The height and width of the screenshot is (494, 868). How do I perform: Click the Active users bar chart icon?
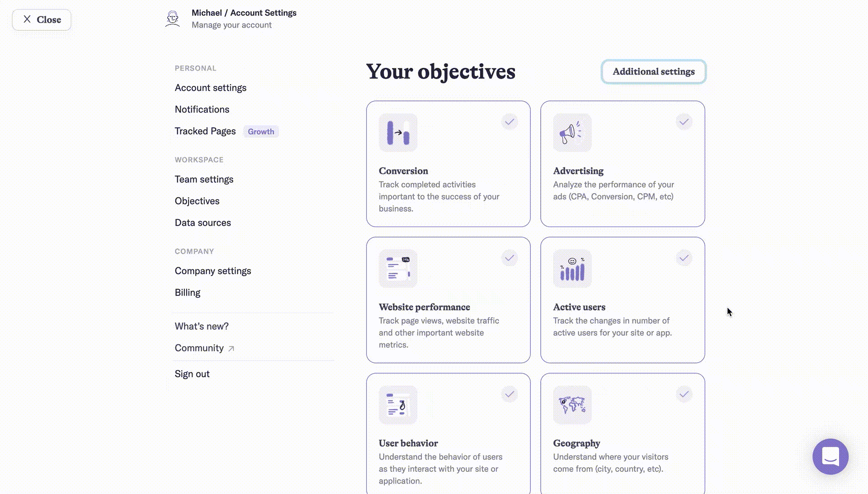click(x=572, y=269)
